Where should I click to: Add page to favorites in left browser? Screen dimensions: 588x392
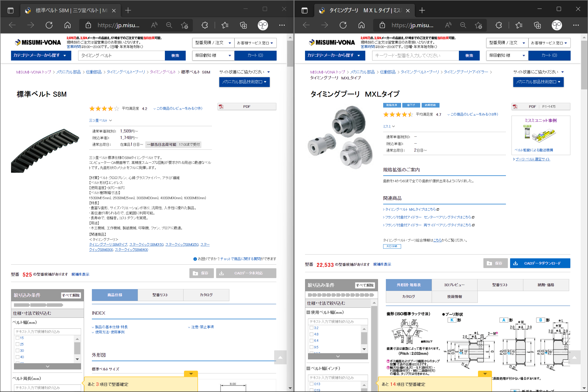(184, 25)
